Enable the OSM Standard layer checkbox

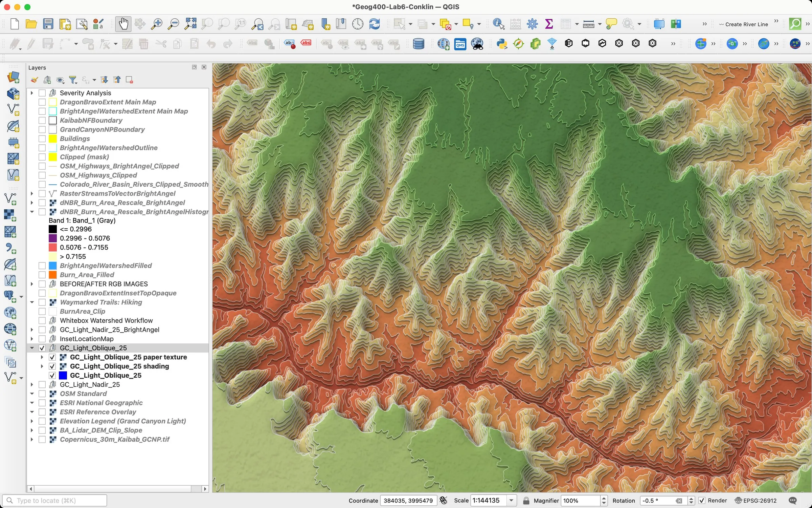pyautogui.click(x=42, y=394)
